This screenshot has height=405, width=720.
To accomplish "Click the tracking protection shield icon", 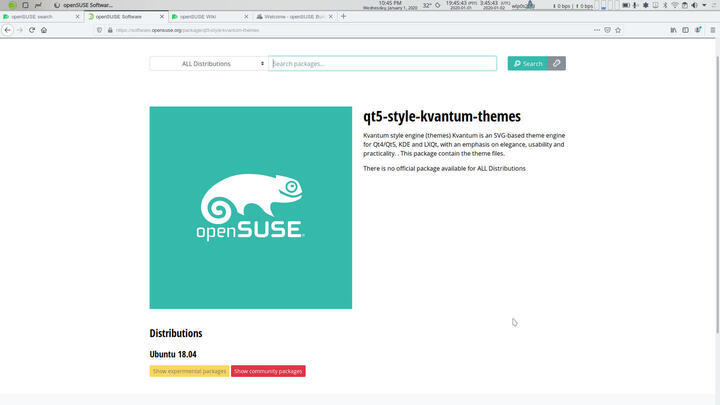I will [99, 30].
